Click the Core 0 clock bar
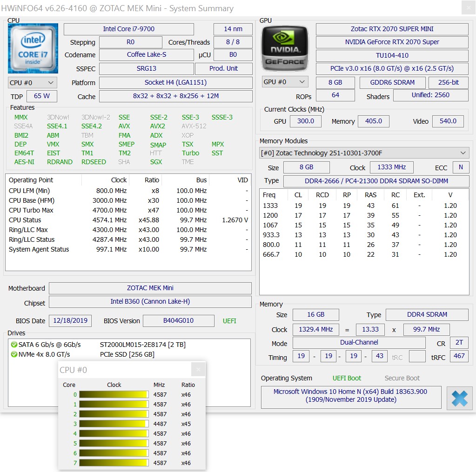 [114, 394]
